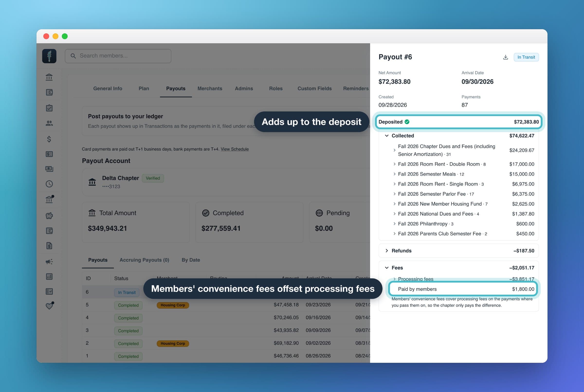Click the torch app logo icon
Image resolution: width=584 pixels, height=392 pixels.
[x=49, y=56]
